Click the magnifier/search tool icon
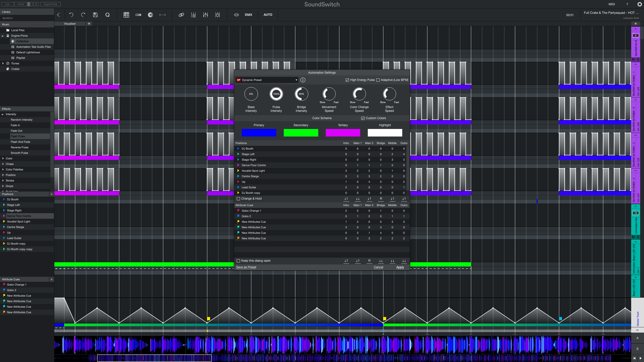The width and height of the screenshot is (644, 362). tap(107, 15)
